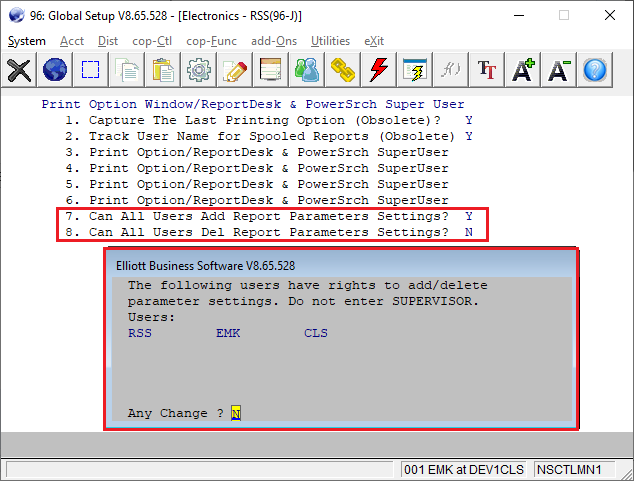Viewport: 634px width, 481px height.
Task: Click the Elliott Business Software dialog title
Action: pos(205,266)
